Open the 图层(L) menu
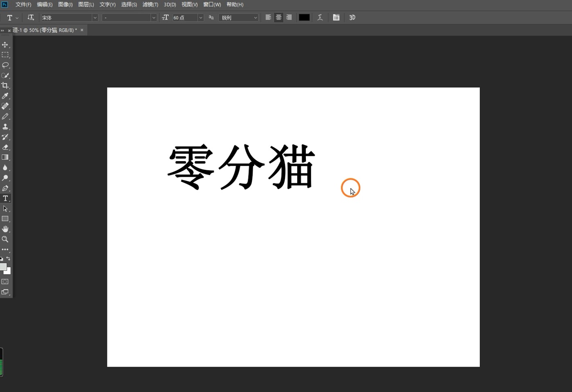572x392 pixels. click(86, 5)
